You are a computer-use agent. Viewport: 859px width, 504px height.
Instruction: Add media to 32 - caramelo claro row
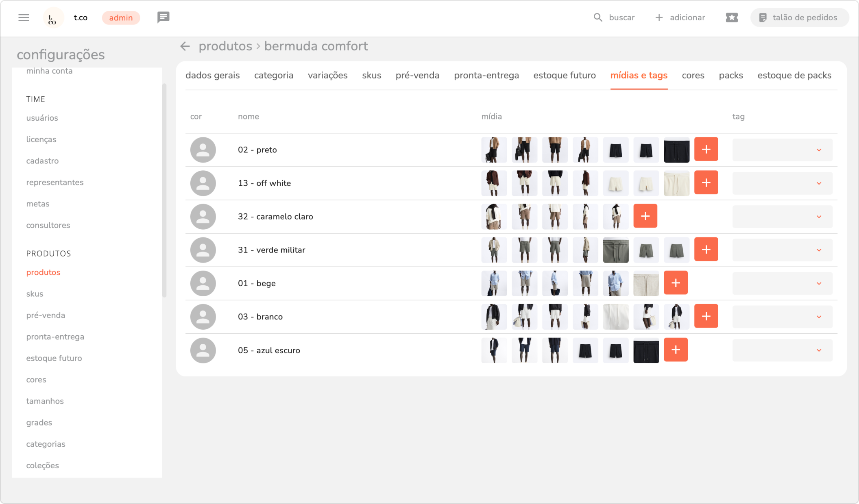coord(645,216)
